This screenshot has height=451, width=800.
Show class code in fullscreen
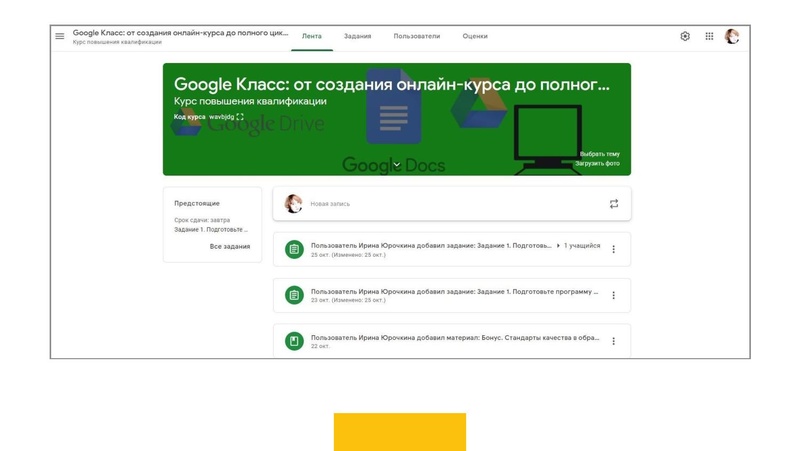pos(240,117)
